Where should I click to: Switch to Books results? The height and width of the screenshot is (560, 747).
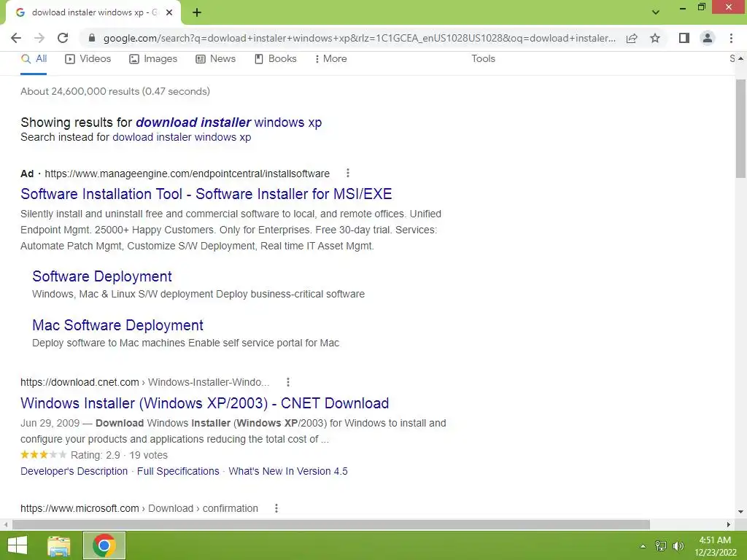[x=275, y=59]
